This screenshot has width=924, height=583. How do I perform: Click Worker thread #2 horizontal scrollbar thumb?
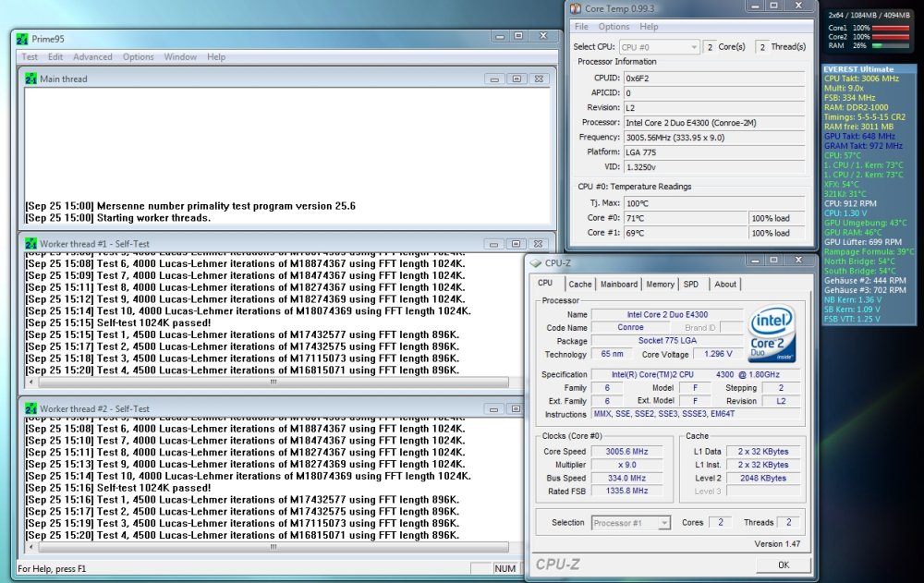[x=274, y=547]
